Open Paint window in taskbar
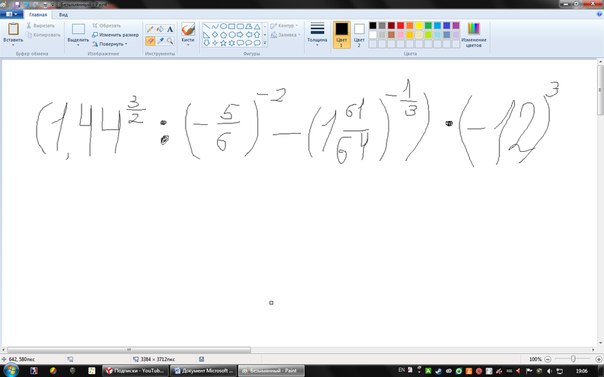Viewport: 604px width, 377px height. pyautogui.click(x=271, y=370)
